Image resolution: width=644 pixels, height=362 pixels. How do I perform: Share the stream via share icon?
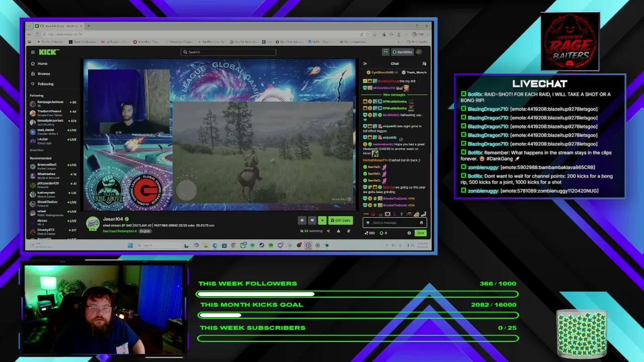pyautogui.click(x=328, y=231)
